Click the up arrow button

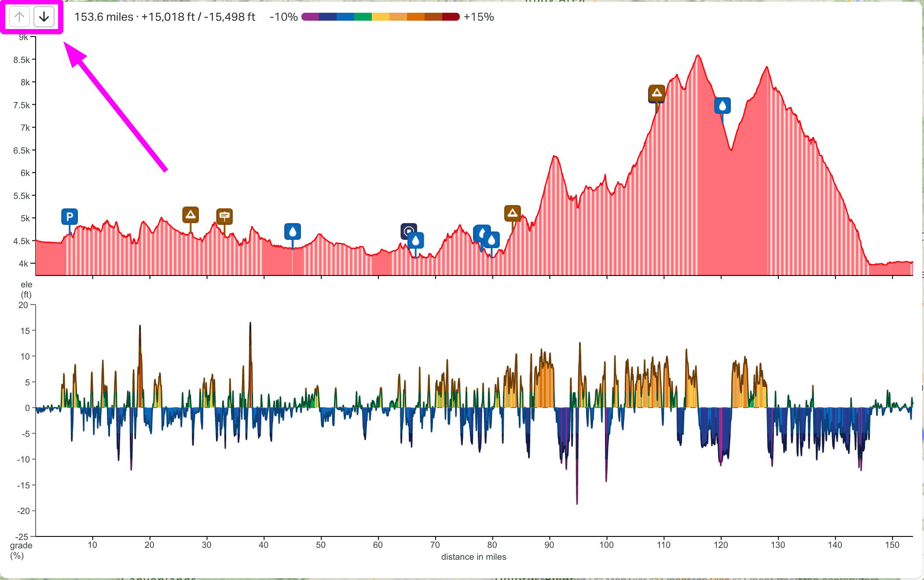pyautogui.click(x=19, y=17)
